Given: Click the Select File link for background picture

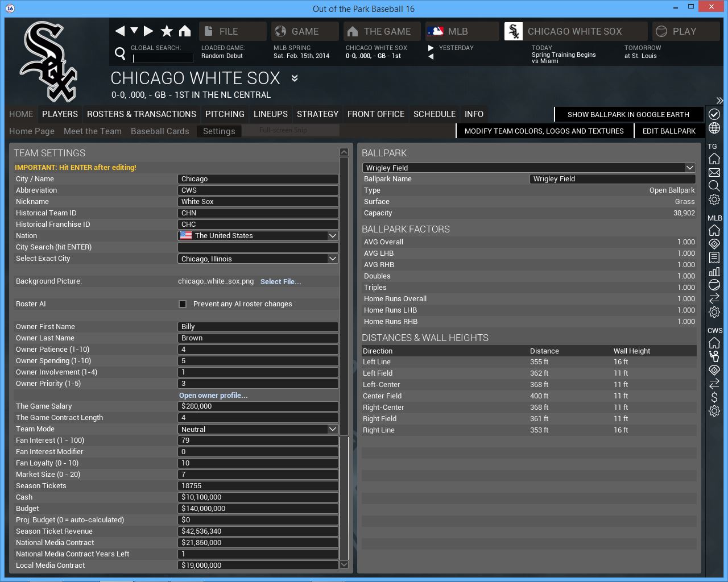Looking at the screenshot, I should pos(280,282).
